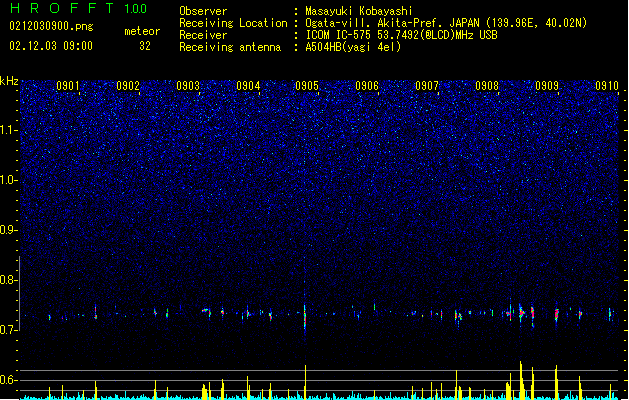The image size is (629, 400).
Task: Click the Receiving Location label
Action: (x=233, y=23)
